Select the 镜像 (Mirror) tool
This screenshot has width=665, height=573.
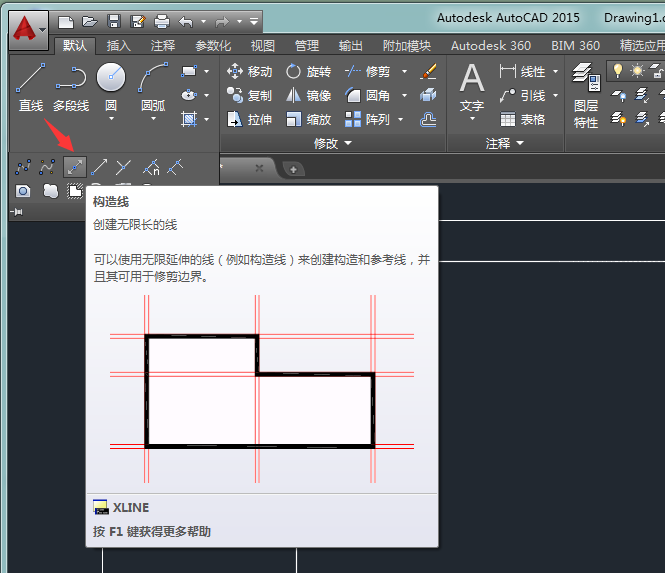[x=308, y=95]
